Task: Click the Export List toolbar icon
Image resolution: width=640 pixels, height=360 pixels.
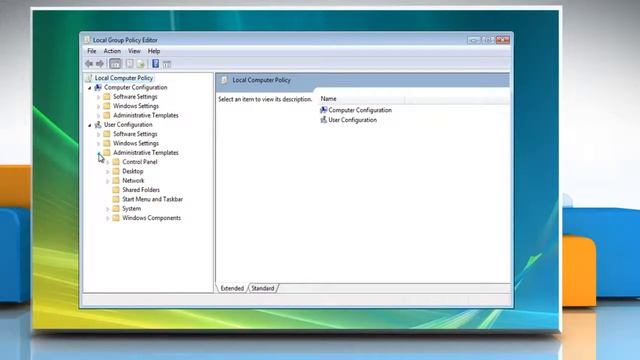Action: pos(141,64)
